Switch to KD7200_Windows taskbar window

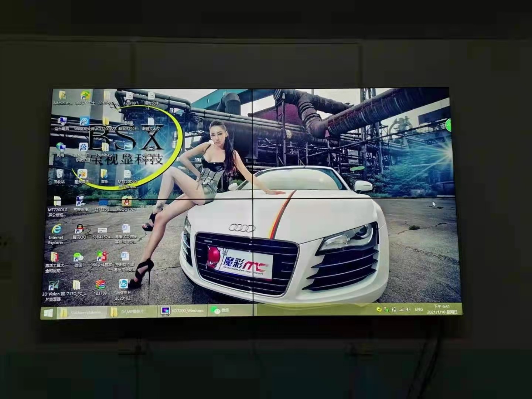(183, 311)
